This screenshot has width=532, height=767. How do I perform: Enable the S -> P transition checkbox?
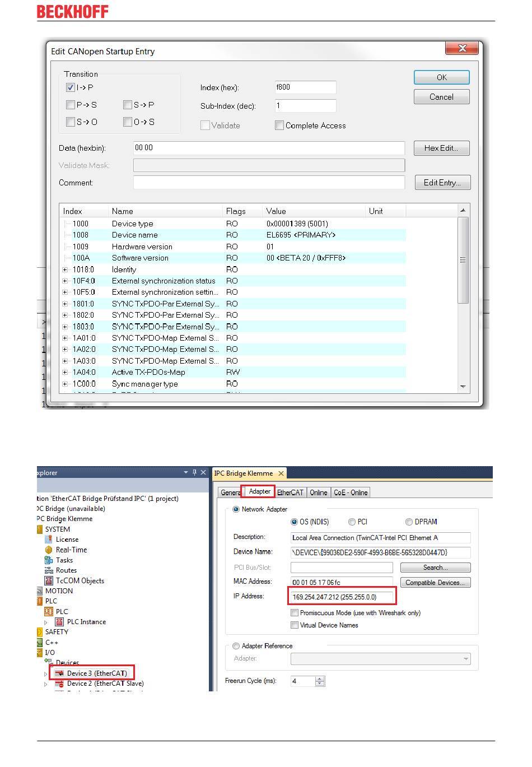(128, 105)
